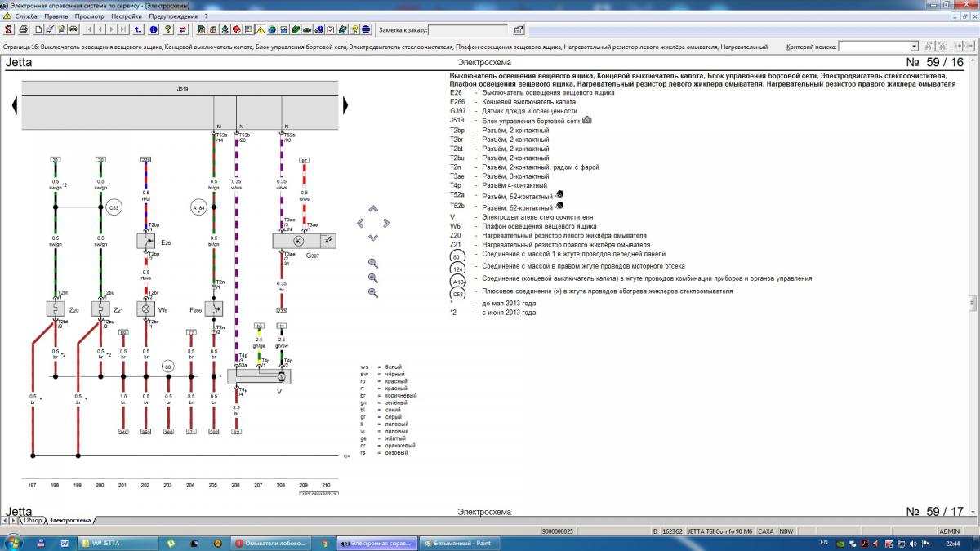Pan diagram left with navigation arrow
The height and width of the screenshot is (551, 980).
pyautogui.click(x=360, y=223)
